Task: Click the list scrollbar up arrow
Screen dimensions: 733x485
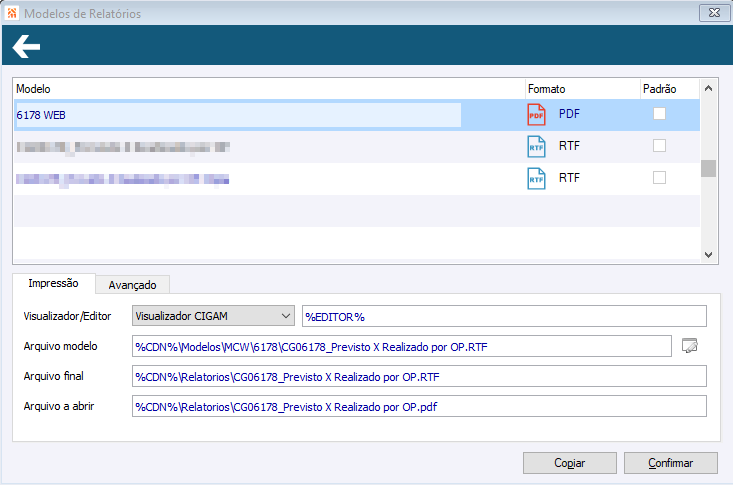Action: (708, 88)
